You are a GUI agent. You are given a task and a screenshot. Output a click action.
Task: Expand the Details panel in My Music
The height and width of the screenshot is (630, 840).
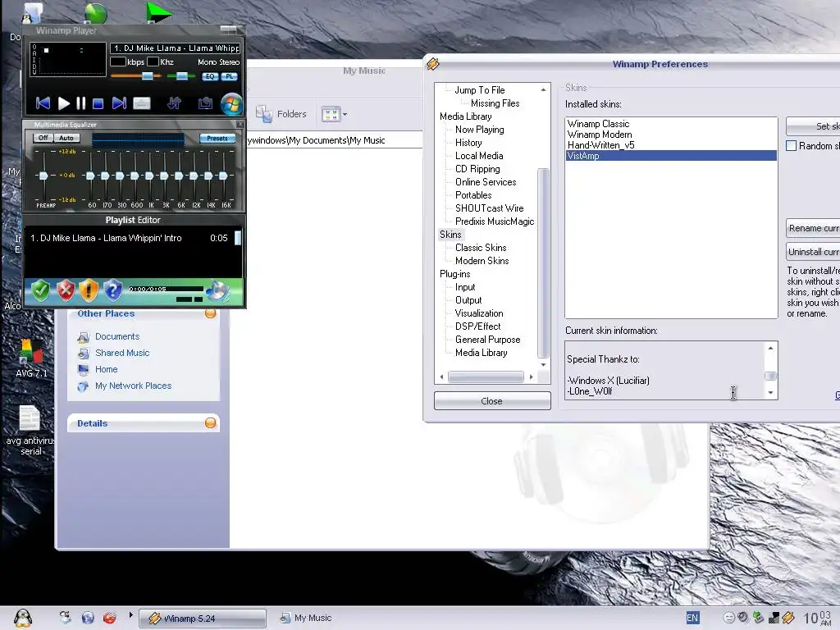click(x=211, y=423)
